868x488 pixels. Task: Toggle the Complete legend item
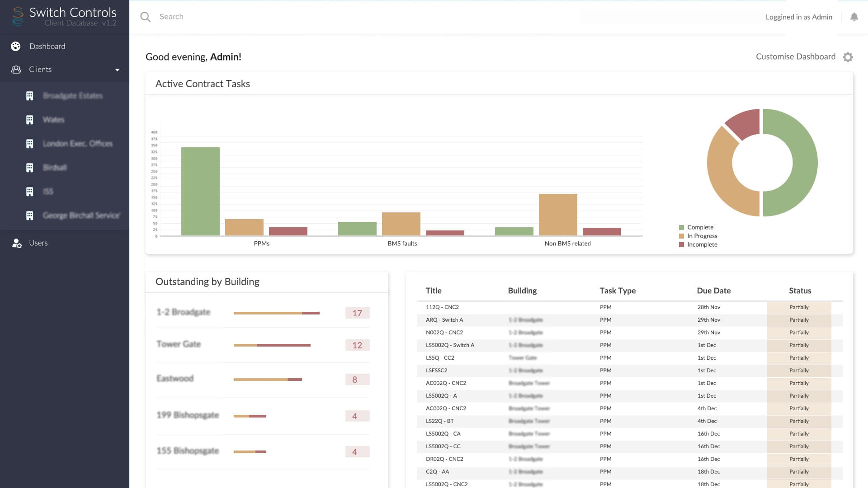pos(699,227)
